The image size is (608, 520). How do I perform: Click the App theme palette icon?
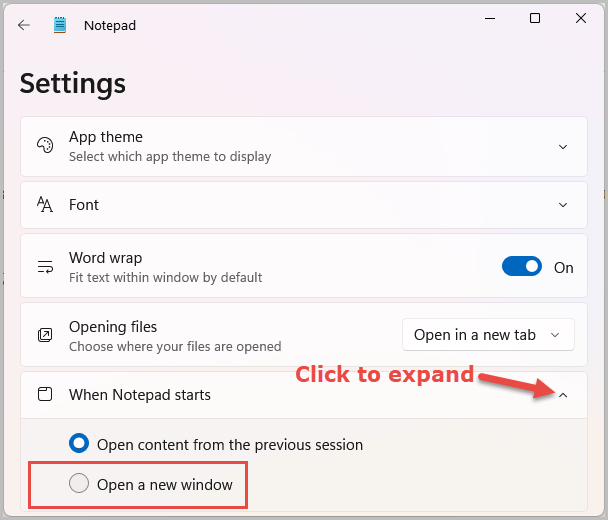pos(45,145)
